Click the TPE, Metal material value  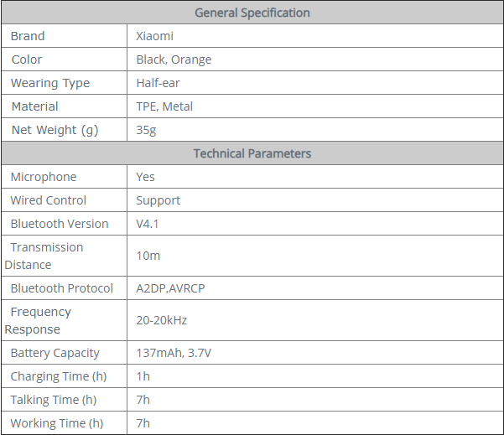pos(164,106)
